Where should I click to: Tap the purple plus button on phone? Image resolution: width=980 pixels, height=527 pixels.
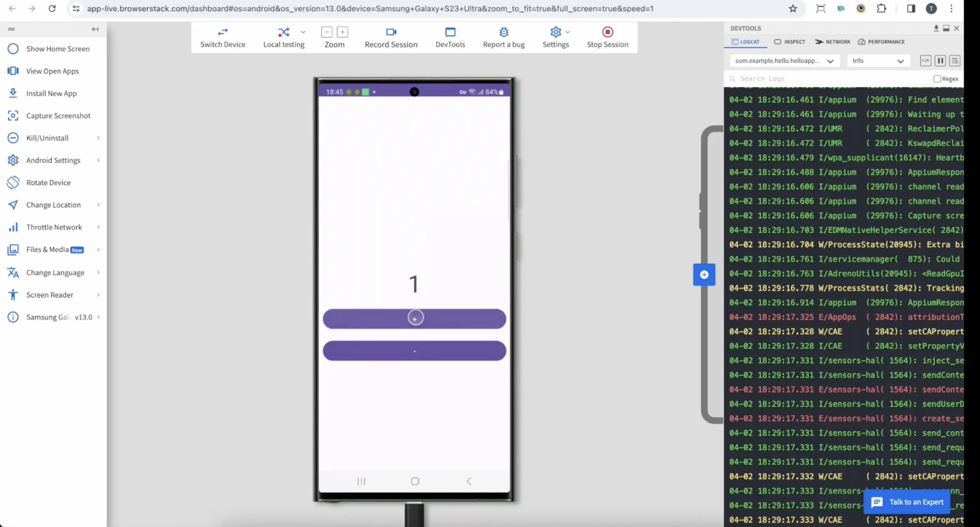(x=414, y=318)
